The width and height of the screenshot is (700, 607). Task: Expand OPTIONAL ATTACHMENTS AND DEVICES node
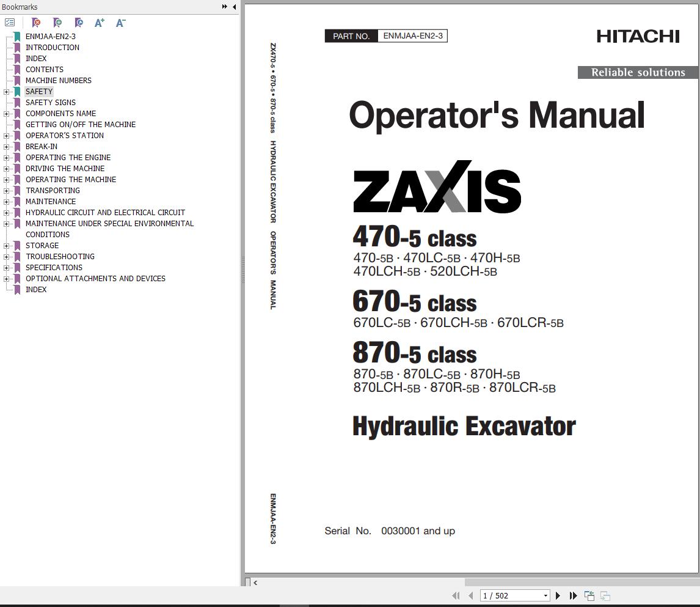click(6, 279)
